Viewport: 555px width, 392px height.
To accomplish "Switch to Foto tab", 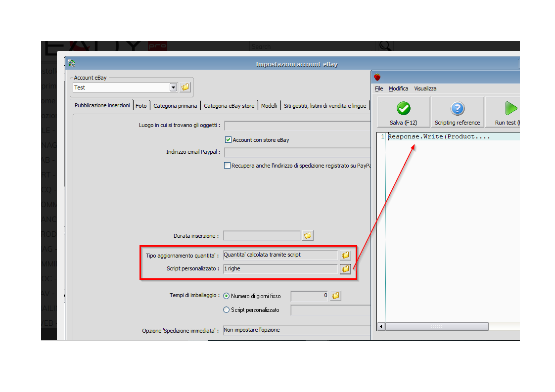I will pyautogui.click(x=141, y=106).
